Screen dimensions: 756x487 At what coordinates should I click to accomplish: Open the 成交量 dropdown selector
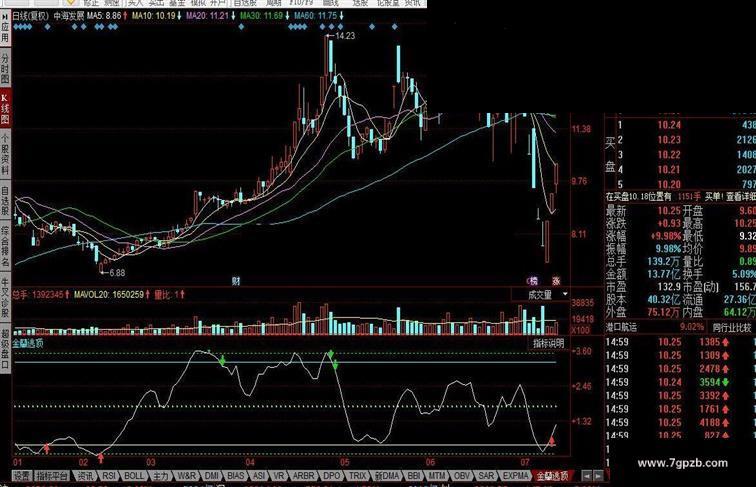pos(541,294)
